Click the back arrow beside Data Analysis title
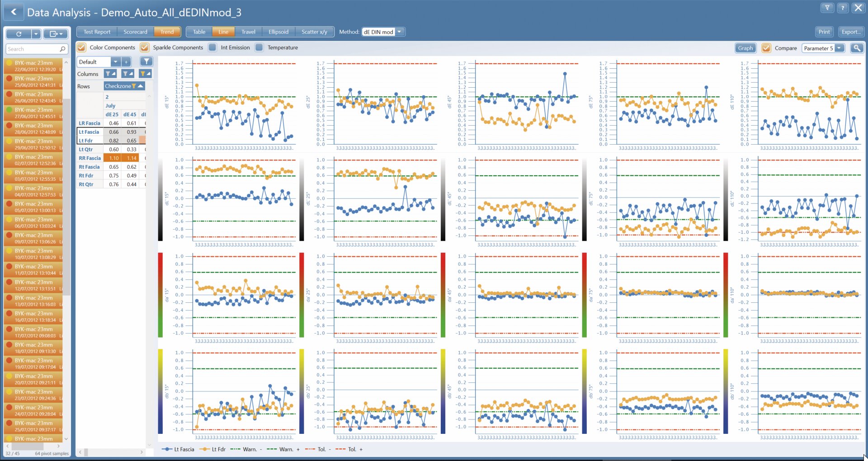Image resolution: width=868 pixels, height=461 pixels. coord(14,12)
